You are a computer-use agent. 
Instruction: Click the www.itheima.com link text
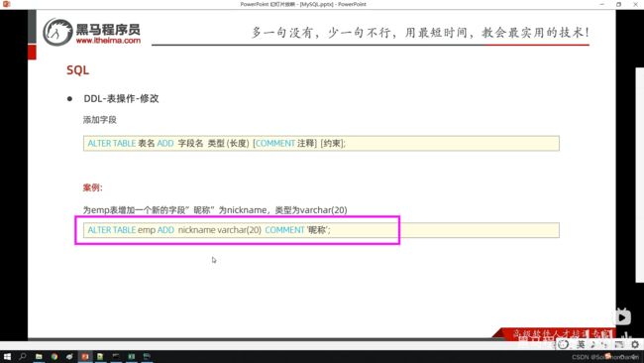pyautogui.click(x=108, y=41)
